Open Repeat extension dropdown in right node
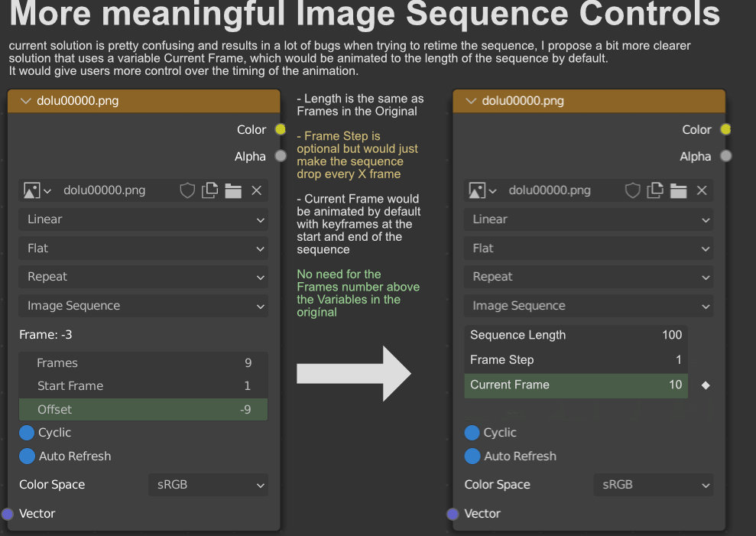The width and height of the screenshot is (756, 536). (x=589, y=277)
